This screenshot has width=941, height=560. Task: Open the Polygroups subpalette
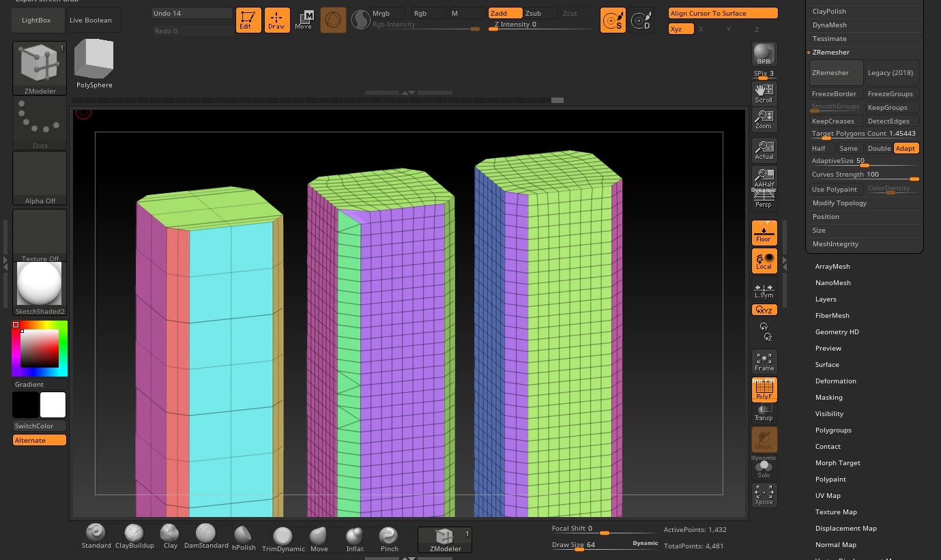click(x=833, y=430)
